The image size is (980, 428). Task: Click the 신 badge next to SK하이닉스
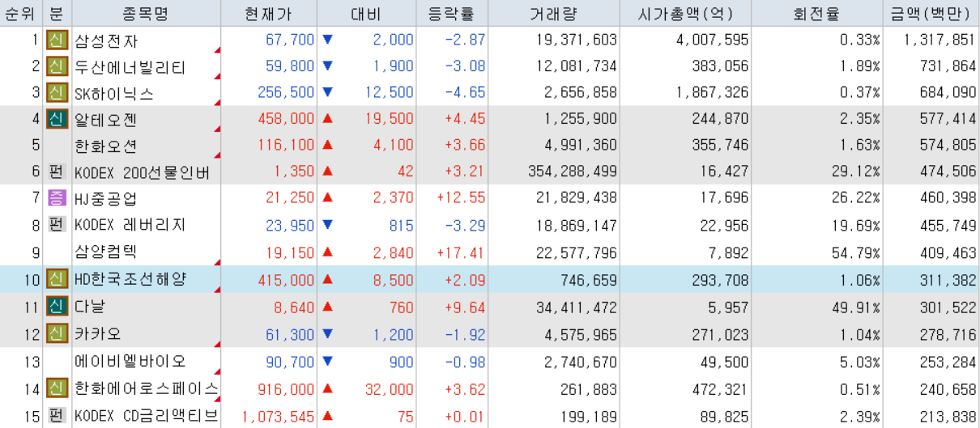(57, 93)
